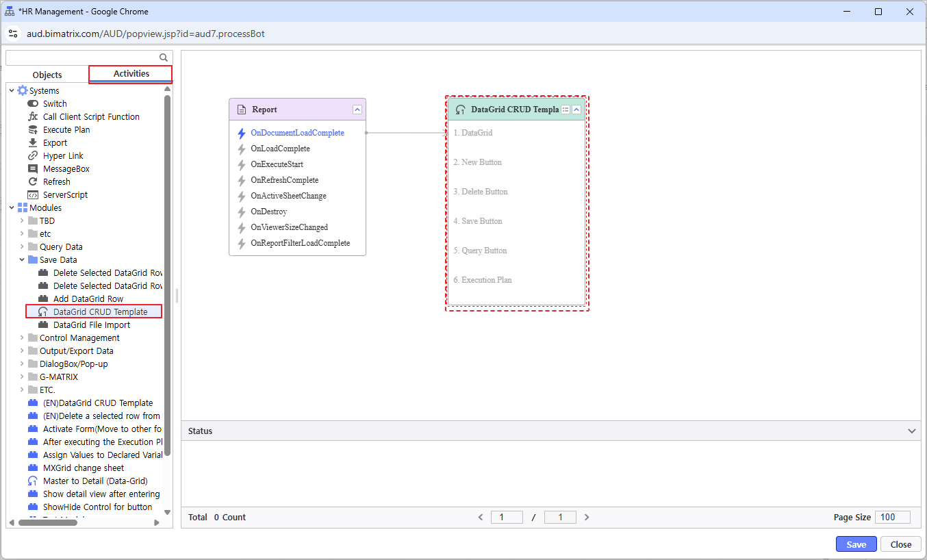Click the Page Size input field
The height and width of the screenshot is (560, 927).
pos(892,518)
